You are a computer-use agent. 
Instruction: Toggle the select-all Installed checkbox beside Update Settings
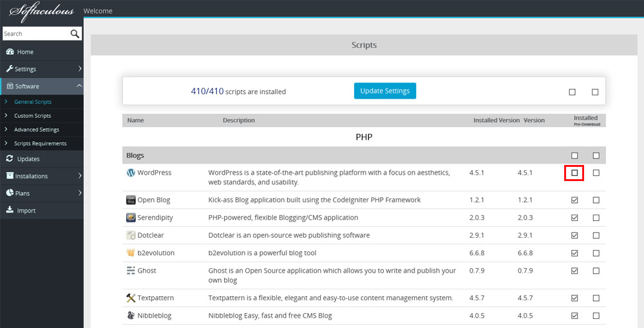click(x=572, y=92)
